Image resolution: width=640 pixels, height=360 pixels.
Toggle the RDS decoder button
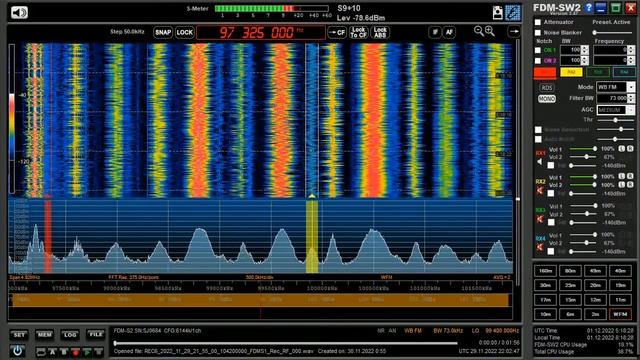tap(547, 88)
